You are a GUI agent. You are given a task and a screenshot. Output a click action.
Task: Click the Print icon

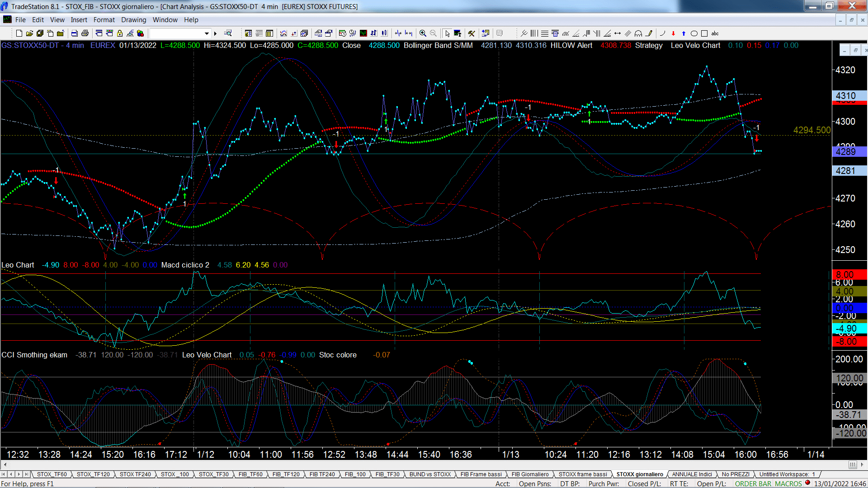point(85,33)
